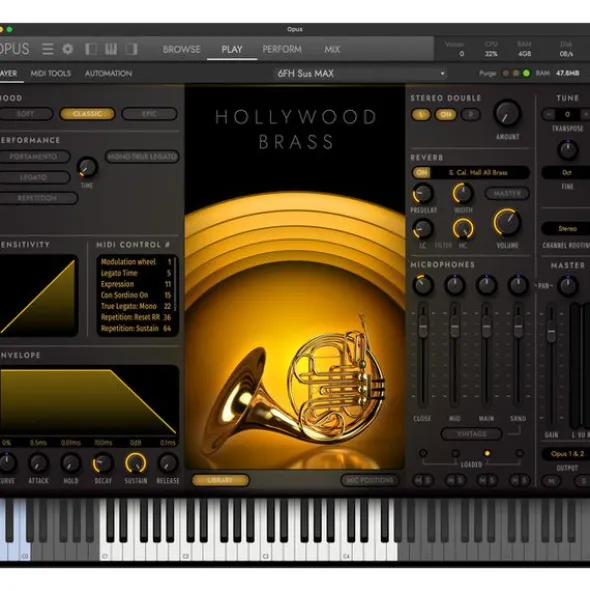Switch to the Play tab
Screen dimensions: 590x591
click(232, 49)
